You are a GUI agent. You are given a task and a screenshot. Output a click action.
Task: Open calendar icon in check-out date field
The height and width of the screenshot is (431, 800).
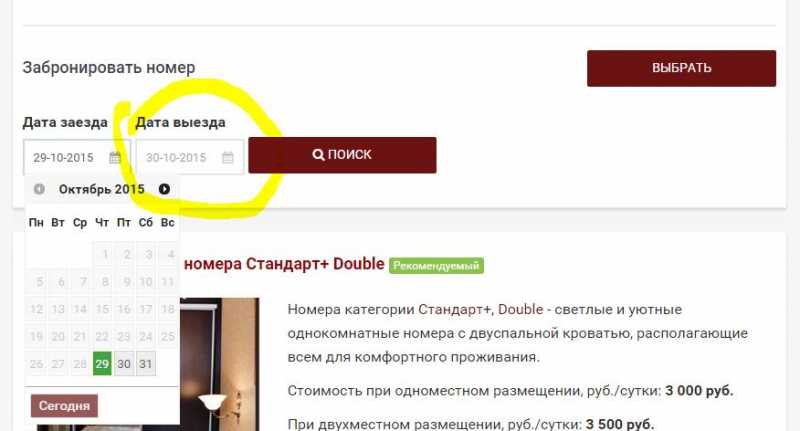(228, 158)
